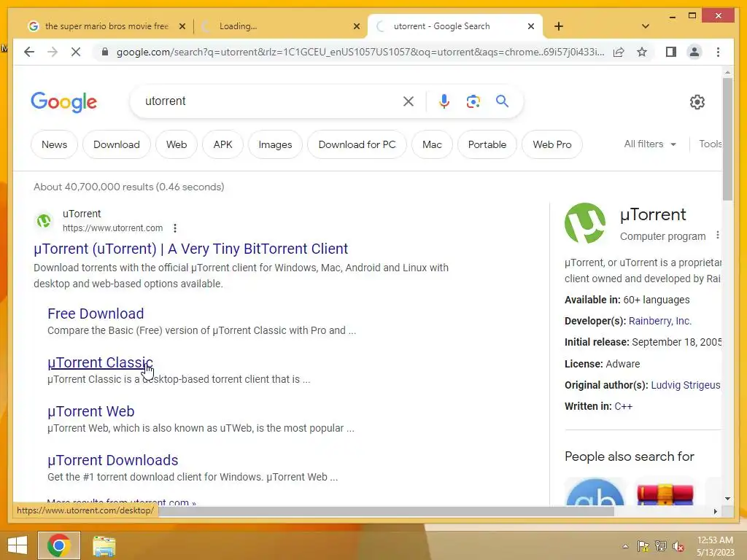Share this page via the share icon
This screenshot has width=747, height=560.
[619, 52]
